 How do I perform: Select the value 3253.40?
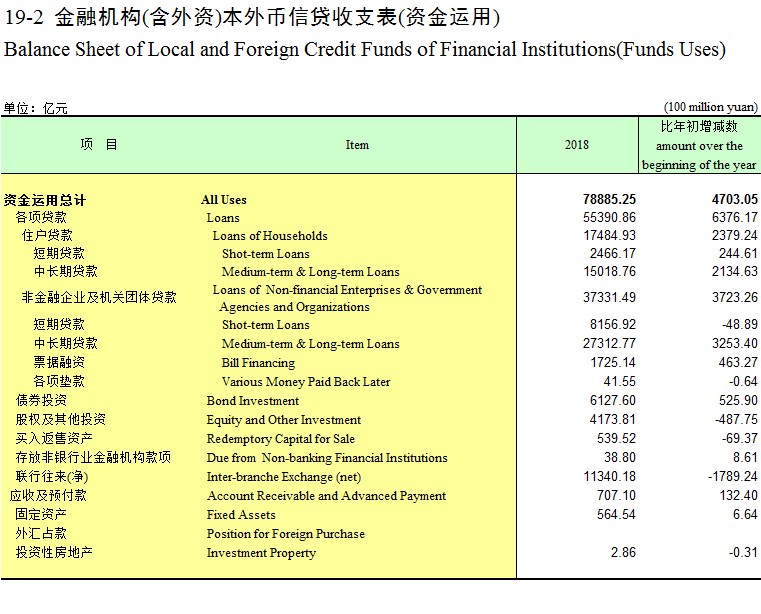click(734, 343)
